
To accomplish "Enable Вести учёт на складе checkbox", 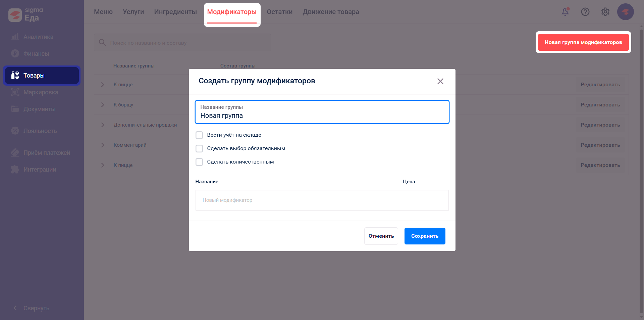I will [x=199, y=135].
